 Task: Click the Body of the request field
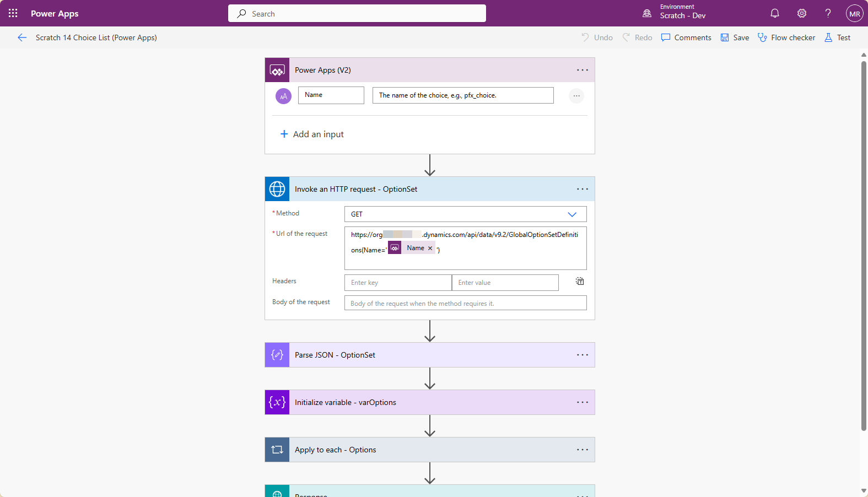(465, 303)
